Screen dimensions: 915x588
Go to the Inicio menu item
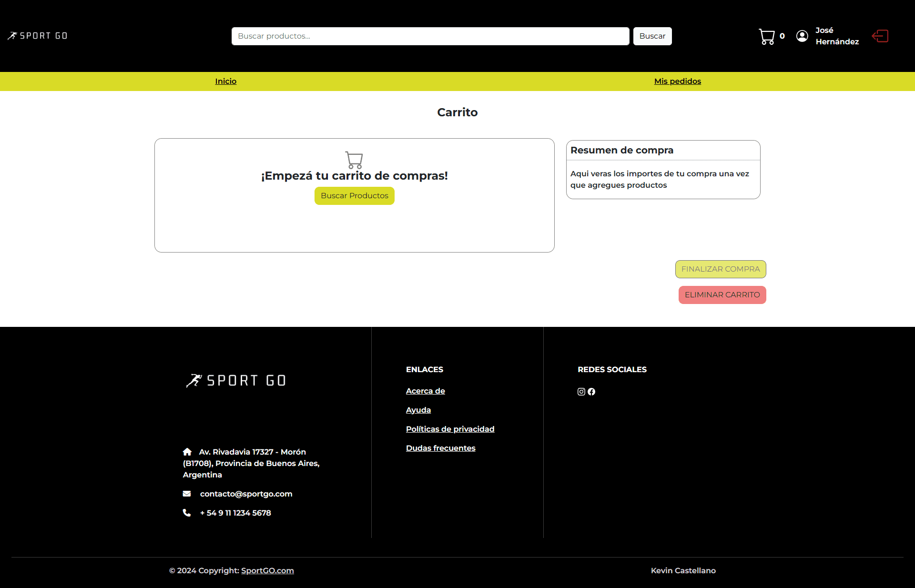click(225, 81)
